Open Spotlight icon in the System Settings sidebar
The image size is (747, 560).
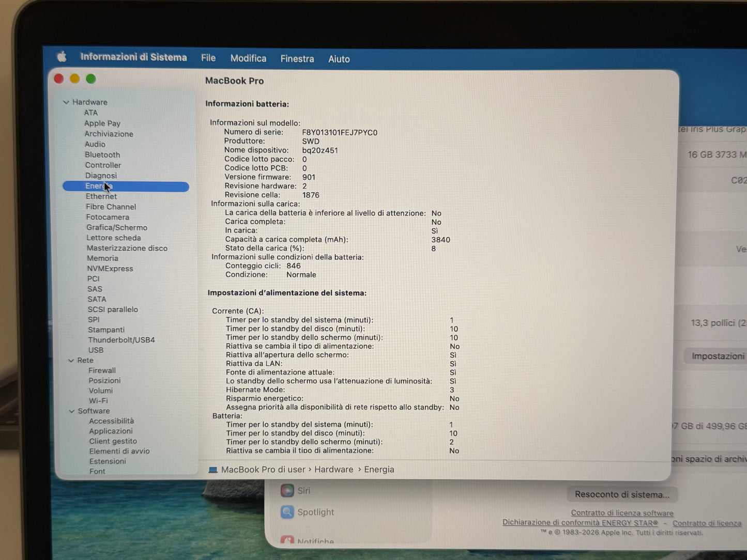point(287,512)
